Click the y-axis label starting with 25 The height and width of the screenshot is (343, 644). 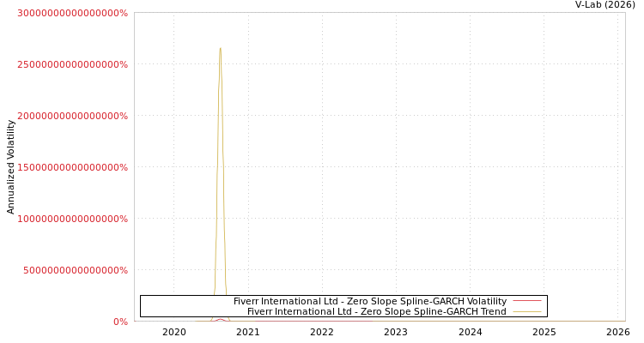click(72, 64)
